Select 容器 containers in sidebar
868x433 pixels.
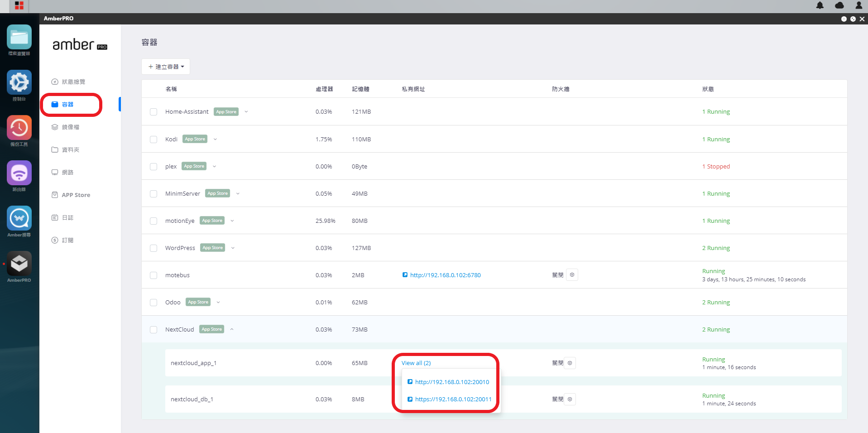point(62,104)
